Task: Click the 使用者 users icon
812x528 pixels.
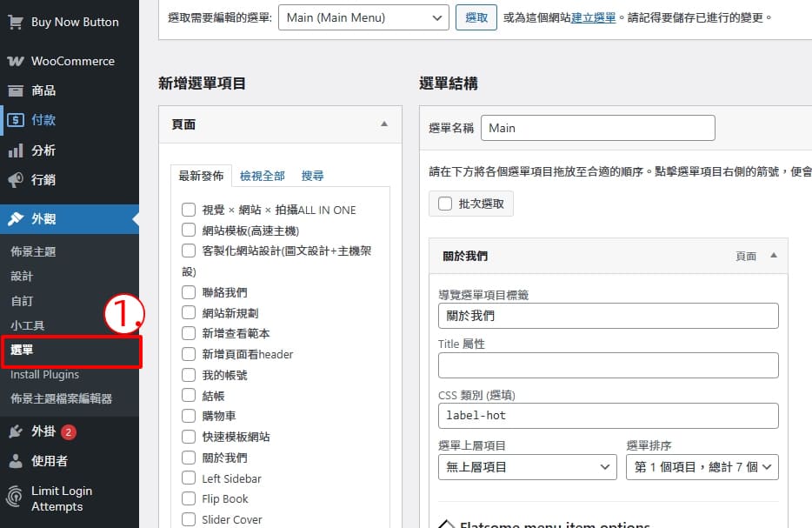Action: tap(15, 461)
